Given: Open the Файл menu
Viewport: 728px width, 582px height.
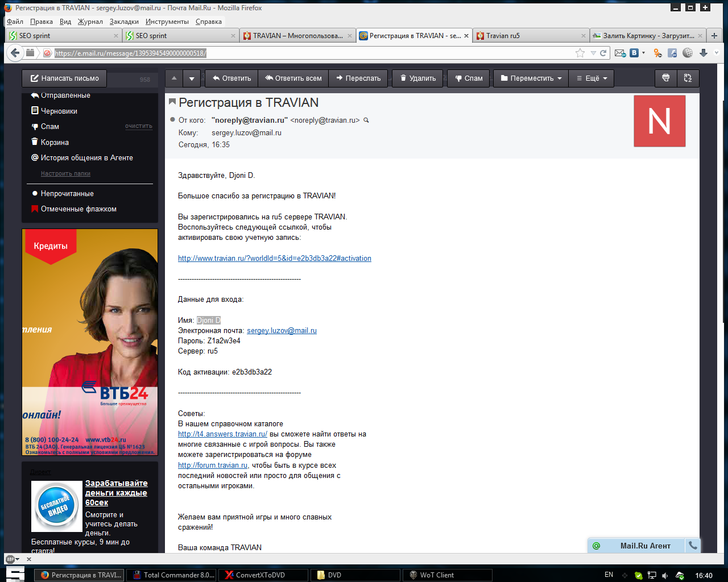Looking at the screenshot, I should (x=15, y=22).
